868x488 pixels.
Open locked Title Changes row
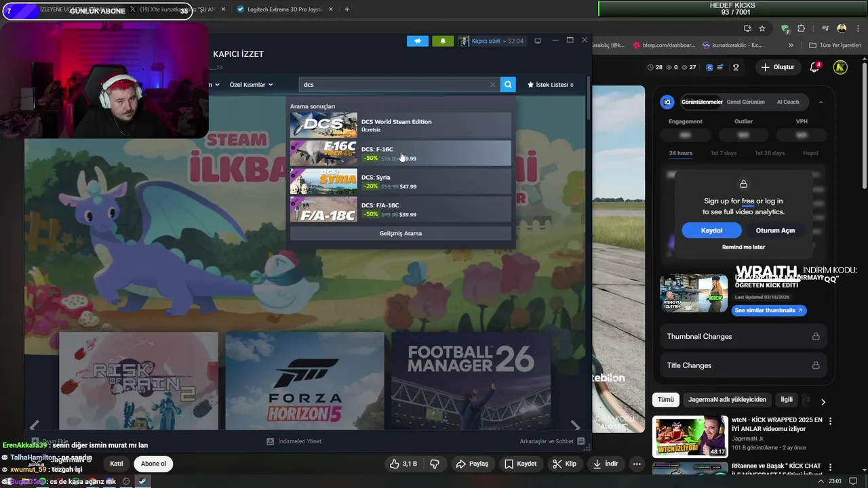point(743,365)
